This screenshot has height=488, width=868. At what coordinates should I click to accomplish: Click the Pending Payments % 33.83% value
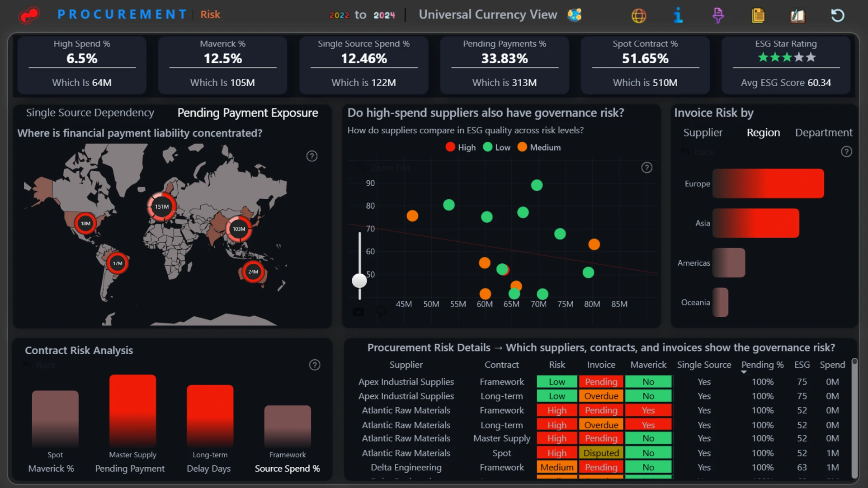pos(505,59)
